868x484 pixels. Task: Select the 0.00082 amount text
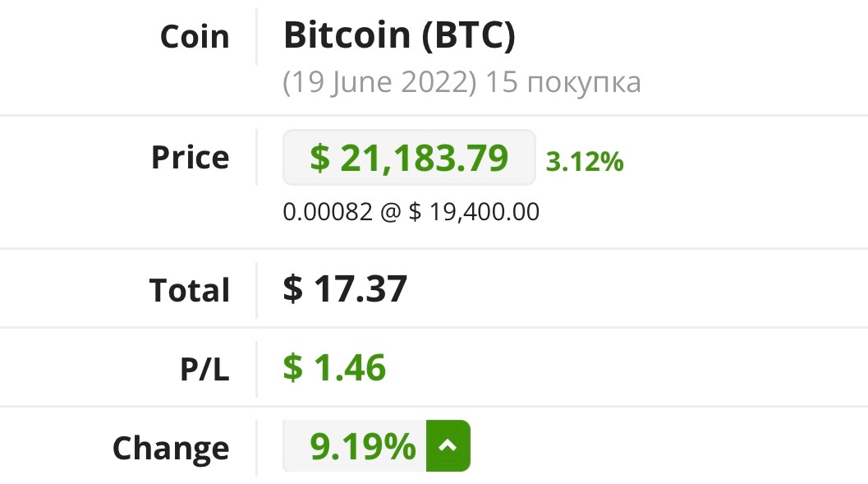pos(328,211)
